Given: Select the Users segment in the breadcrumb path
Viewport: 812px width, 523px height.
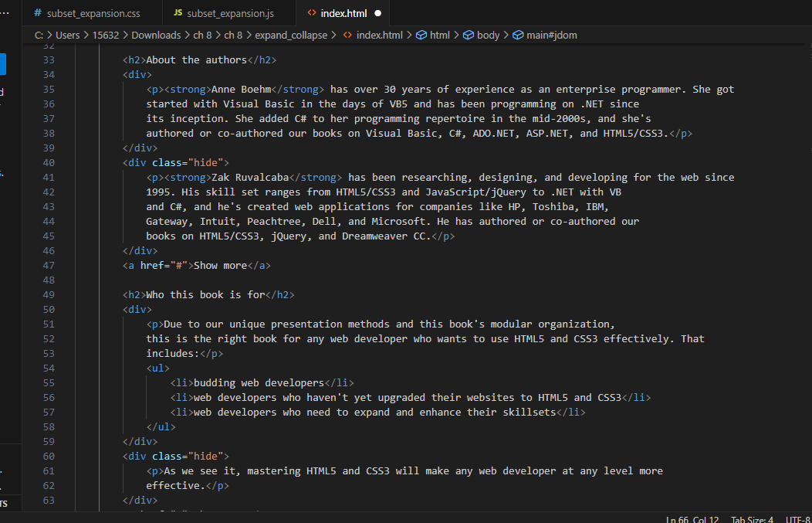Looking at the screenshot, I should coord(68,35).
